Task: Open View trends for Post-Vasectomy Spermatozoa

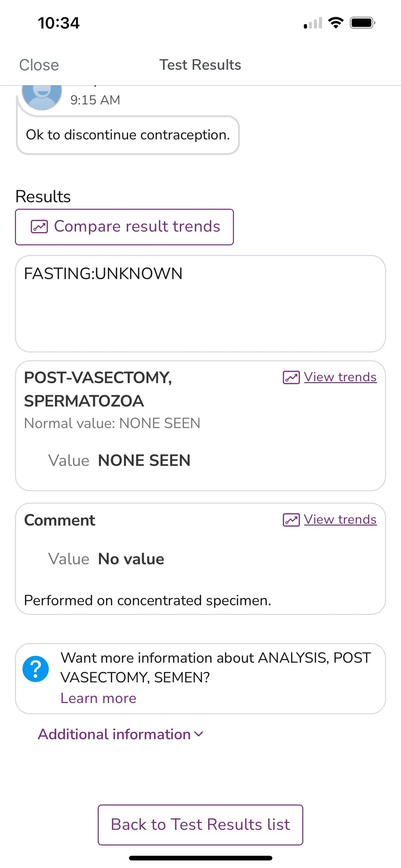Action: click(x=340, y=377)
